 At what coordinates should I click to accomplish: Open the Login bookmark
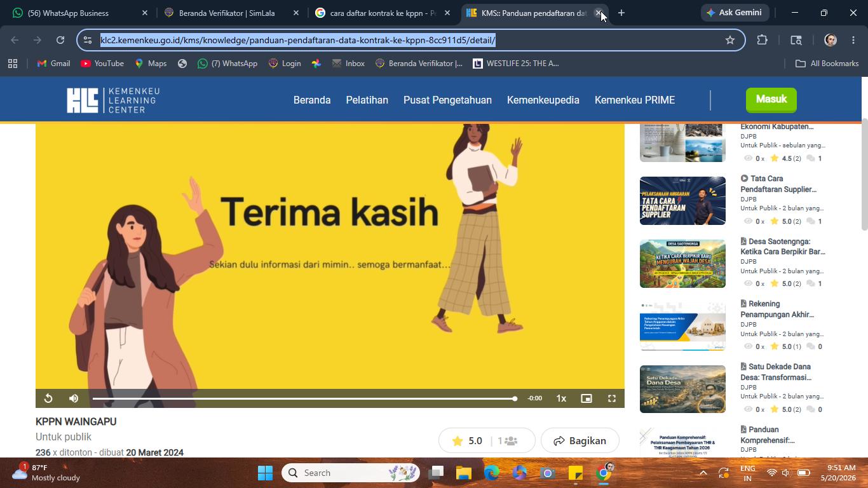coord(285,64)
